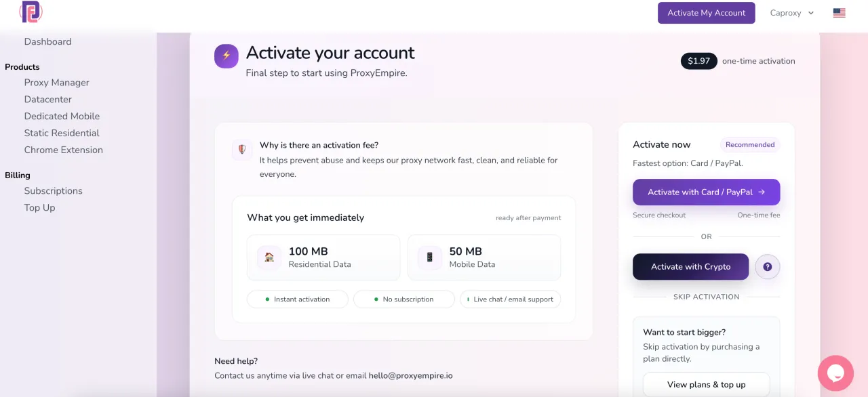The width and height of the screenshot is (868, 397).
Task: Open the live chat bubble widget
Action: click(835, 373)
